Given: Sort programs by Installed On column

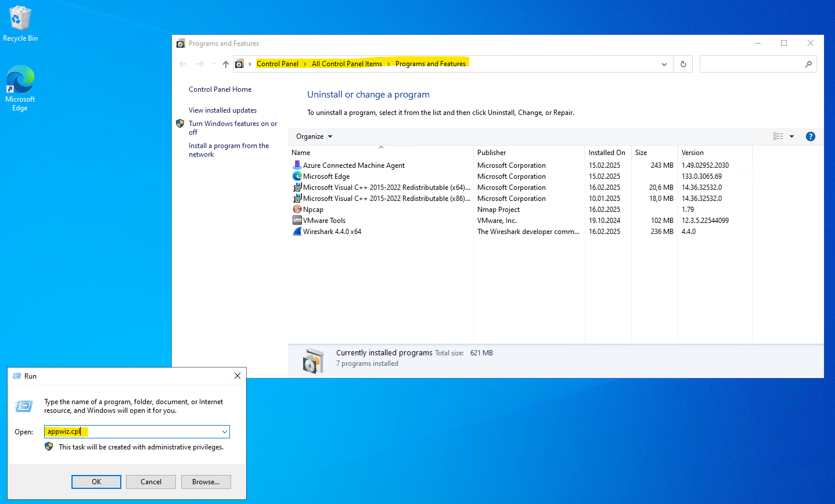Looking at the screenshot, I should click(606, 153).
